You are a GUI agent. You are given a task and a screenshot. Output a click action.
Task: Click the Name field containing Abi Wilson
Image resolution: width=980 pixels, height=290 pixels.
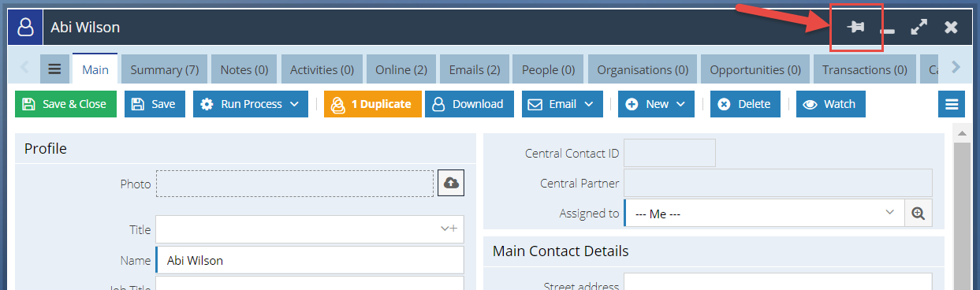(x=310, y=260)
